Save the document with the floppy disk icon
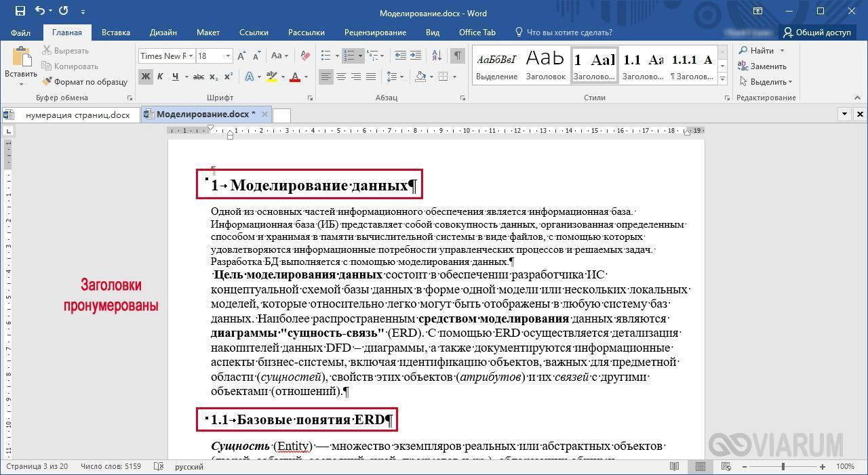Viewport: 868px width, 475px height. [x=20, y=12]
